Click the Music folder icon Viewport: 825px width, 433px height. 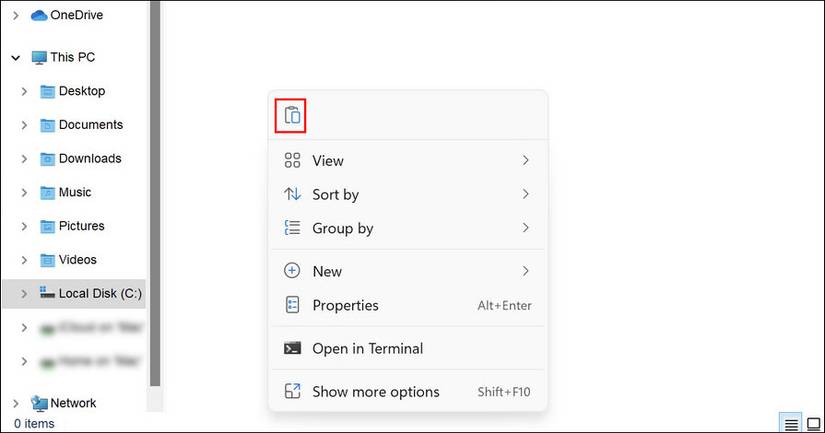(x=47, y=193)
